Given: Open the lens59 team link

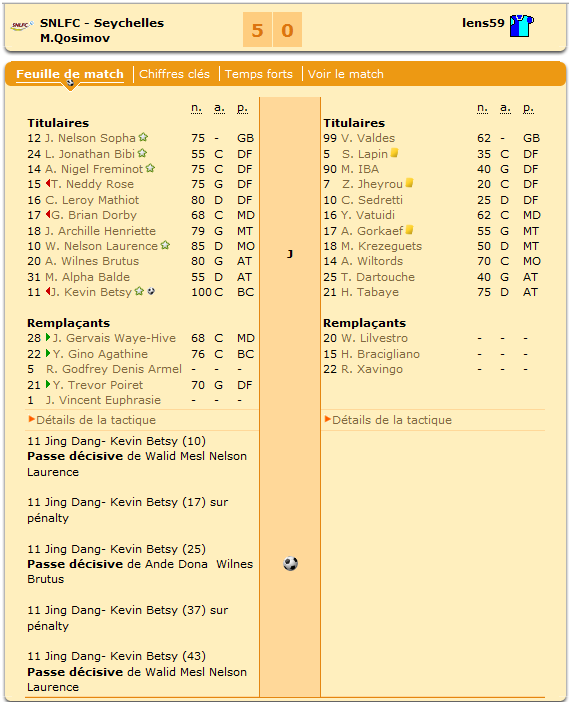Looking at the screenshot, I should click(483, 23).
